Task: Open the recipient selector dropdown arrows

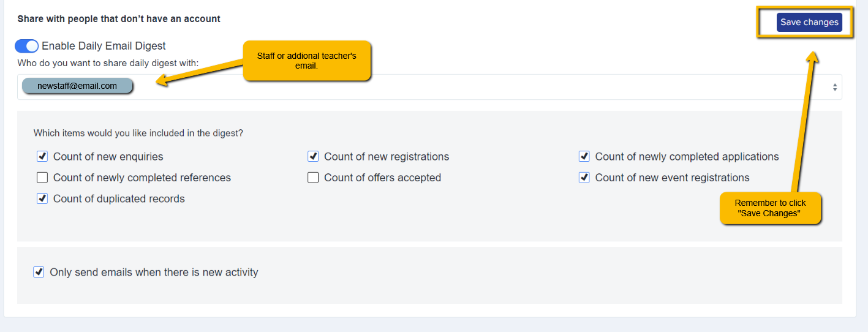Action: 834,87
